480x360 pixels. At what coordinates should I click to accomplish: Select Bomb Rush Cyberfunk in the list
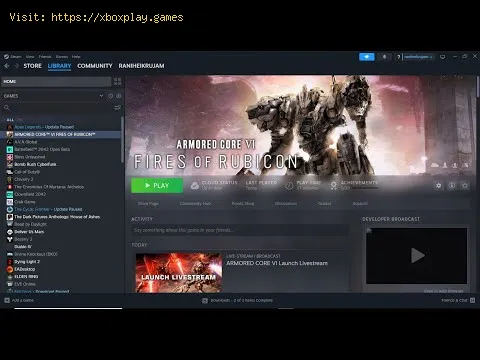pyautogui.click(x=35, y=164)
